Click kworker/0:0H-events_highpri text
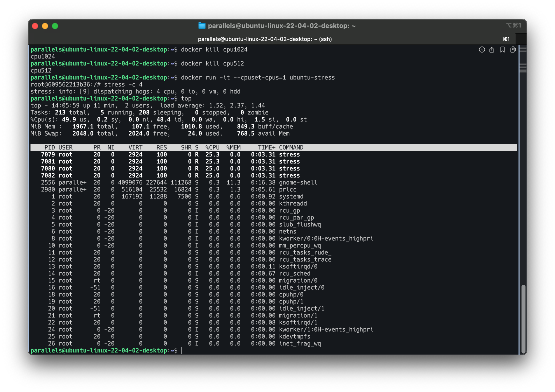Screen dimensions: 555x392 pyautogui.click(x=326, y=238)
